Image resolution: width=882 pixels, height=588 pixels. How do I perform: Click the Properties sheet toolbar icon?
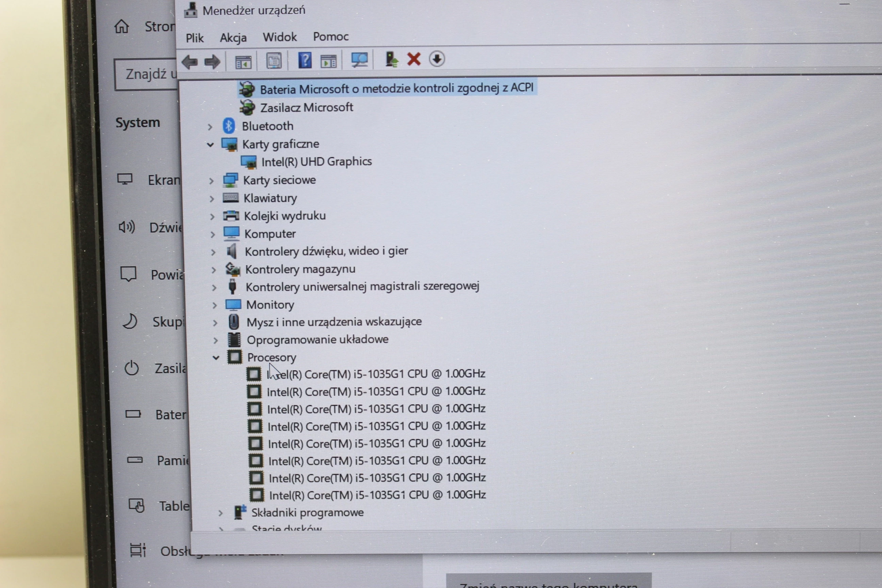coord(274,61)
